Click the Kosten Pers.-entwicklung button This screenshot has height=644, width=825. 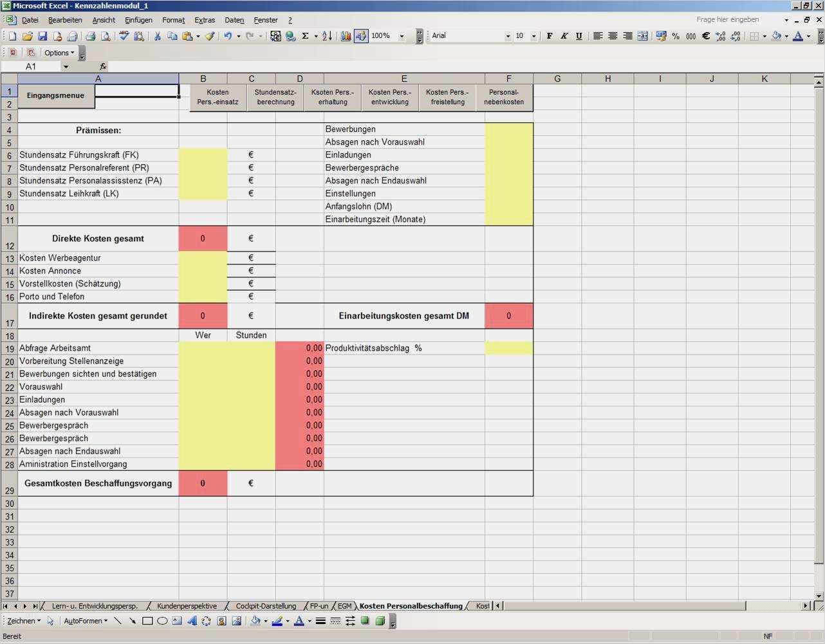coord(390,97)
